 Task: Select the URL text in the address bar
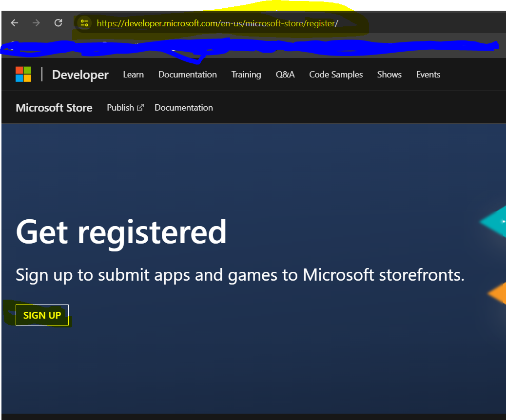[x=217, y=23]
